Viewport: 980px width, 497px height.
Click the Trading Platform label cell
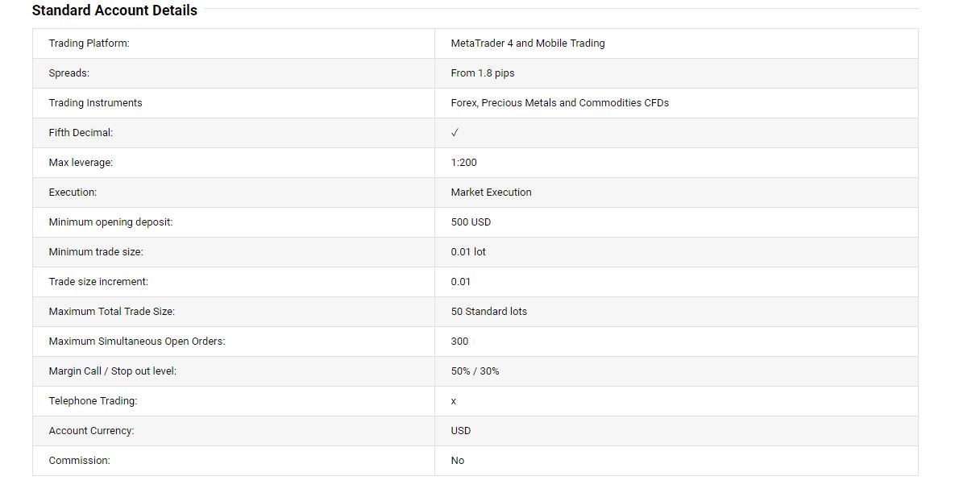pos(234,43)
